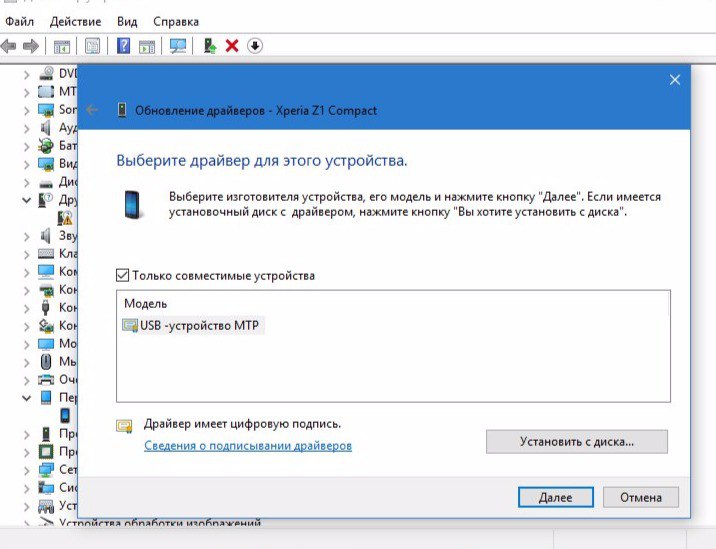
Task: Collapse the Дру other devices node
Action: (x=27, y=200)
